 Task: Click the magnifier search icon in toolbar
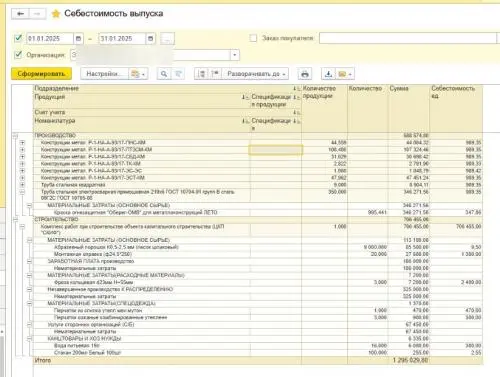164,74
